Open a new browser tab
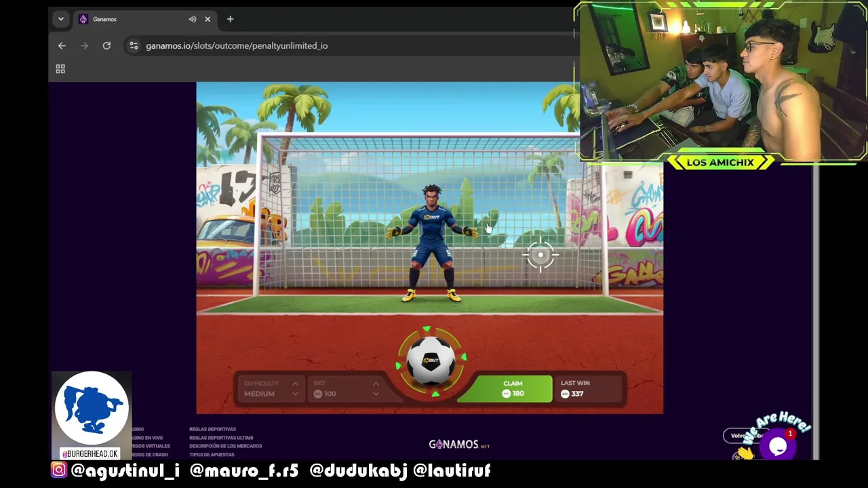The image size is (868, 488). 230,19
